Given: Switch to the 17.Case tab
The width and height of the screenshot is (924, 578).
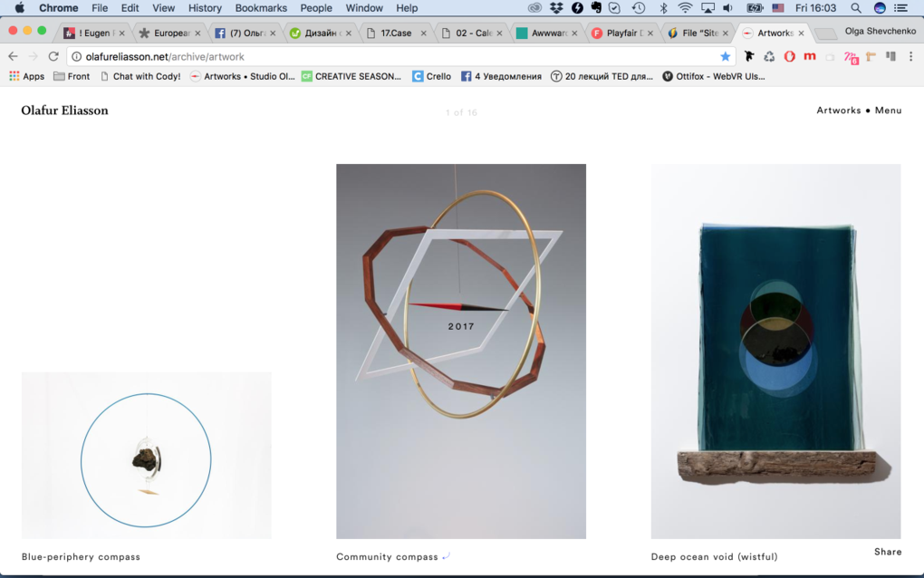Looking at the screenshot, I should click(395, 33).
